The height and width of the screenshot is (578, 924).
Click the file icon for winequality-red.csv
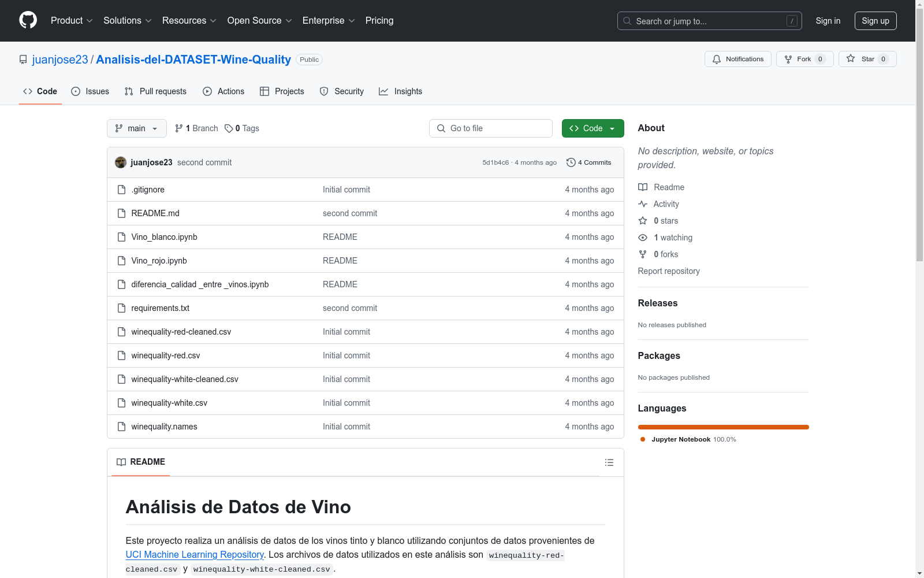pyautogui.click(x=121, y=355)
